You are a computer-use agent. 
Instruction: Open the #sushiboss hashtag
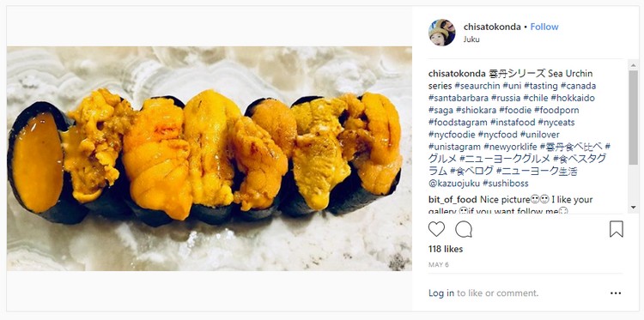(x=506, y=183)
